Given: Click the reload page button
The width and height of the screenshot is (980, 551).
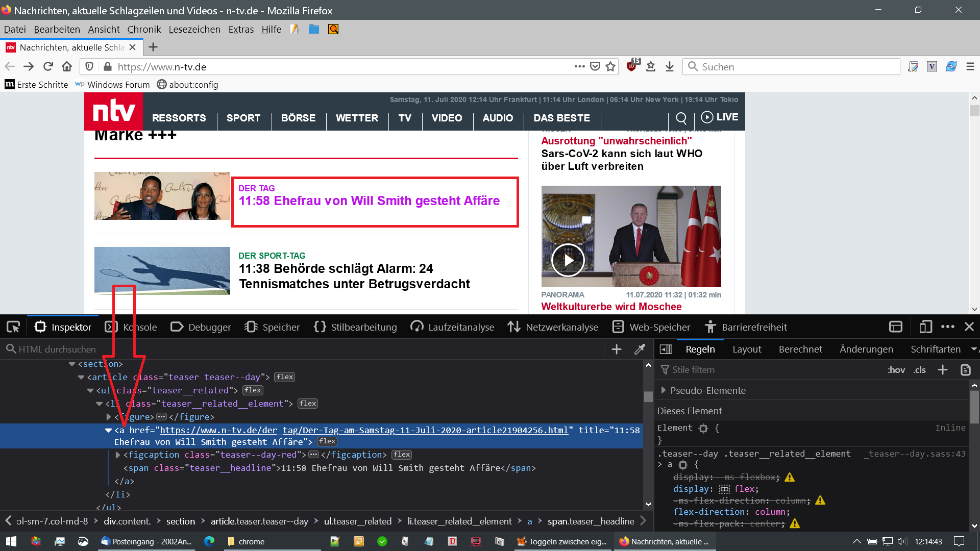Looking at the screenshot, I should coord(48,67).
